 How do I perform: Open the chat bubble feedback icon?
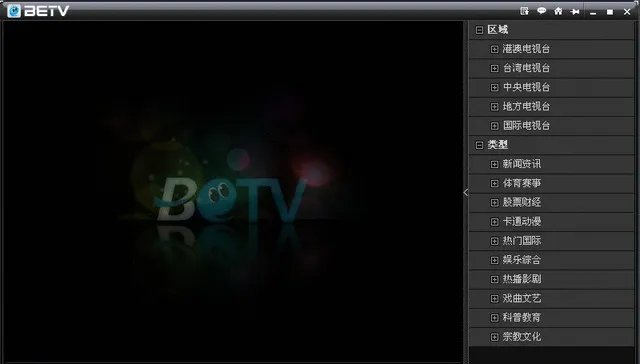click(542, 11)
